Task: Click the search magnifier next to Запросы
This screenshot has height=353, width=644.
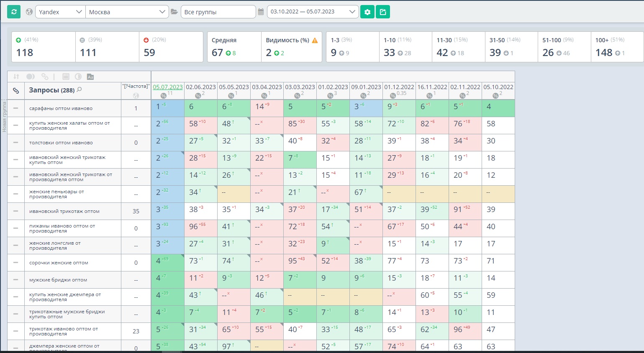Action: [80, 90]
